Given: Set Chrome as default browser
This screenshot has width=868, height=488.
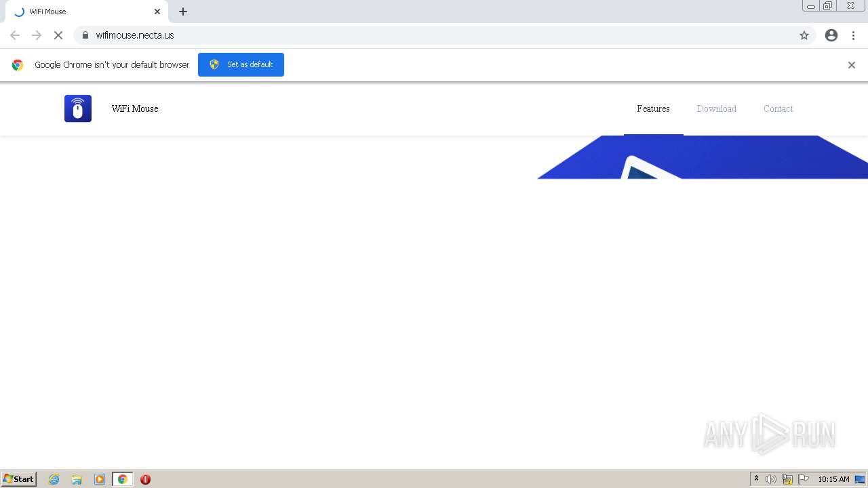Looking at the screenshot, I should pyautogui.click(x=241, y=64).
